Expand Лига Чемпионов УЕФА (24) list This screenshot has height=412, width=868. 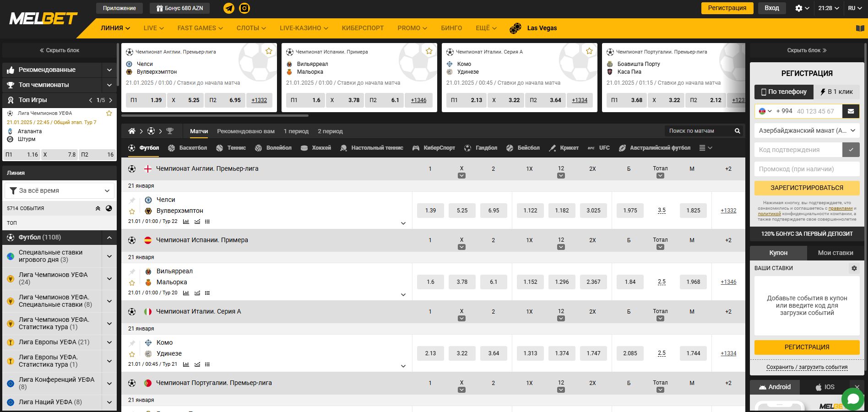109,278
